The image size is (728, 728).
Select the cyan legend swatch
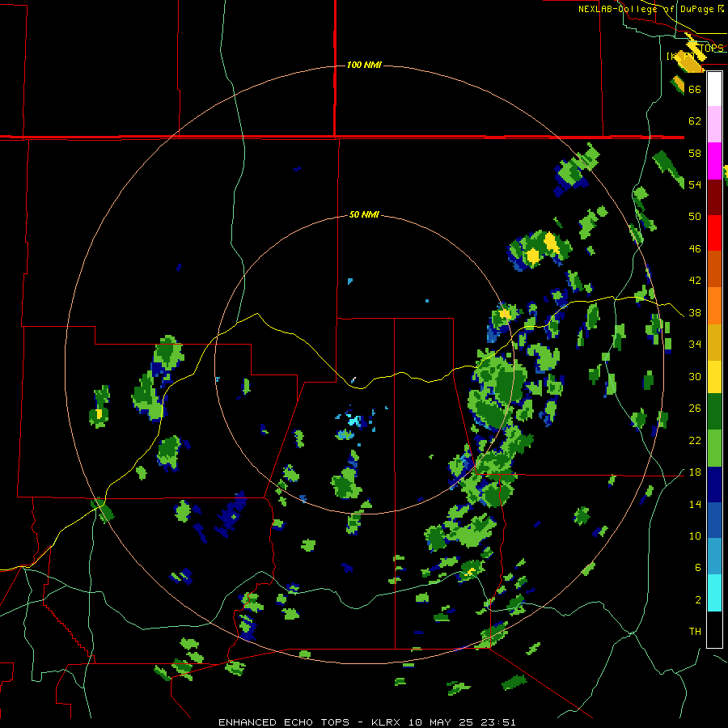click(714, 593)
